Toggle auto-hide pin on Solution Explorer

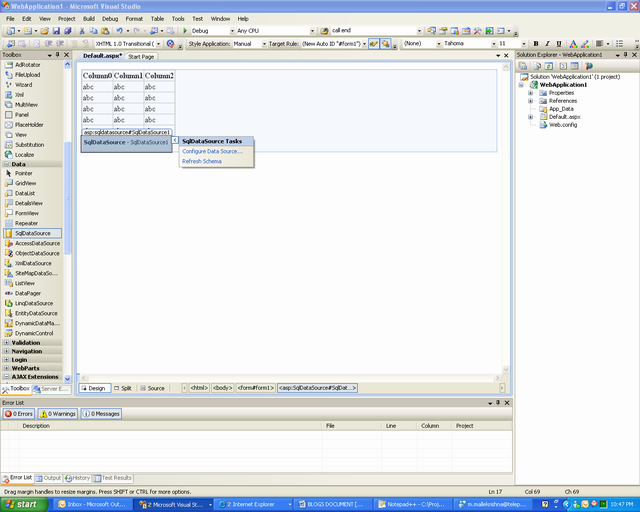(625, 55)
